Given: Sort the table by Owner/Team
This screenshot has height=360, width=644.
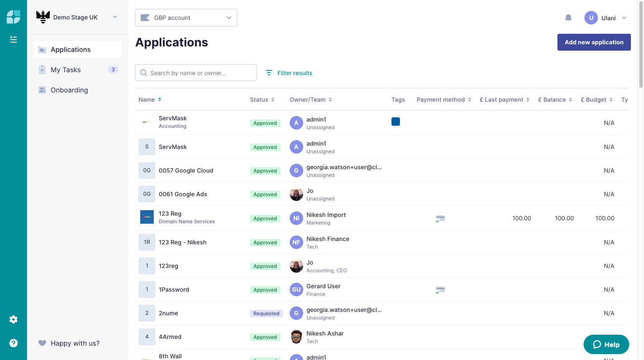Looking at the screenshot, I should point(311,100).
